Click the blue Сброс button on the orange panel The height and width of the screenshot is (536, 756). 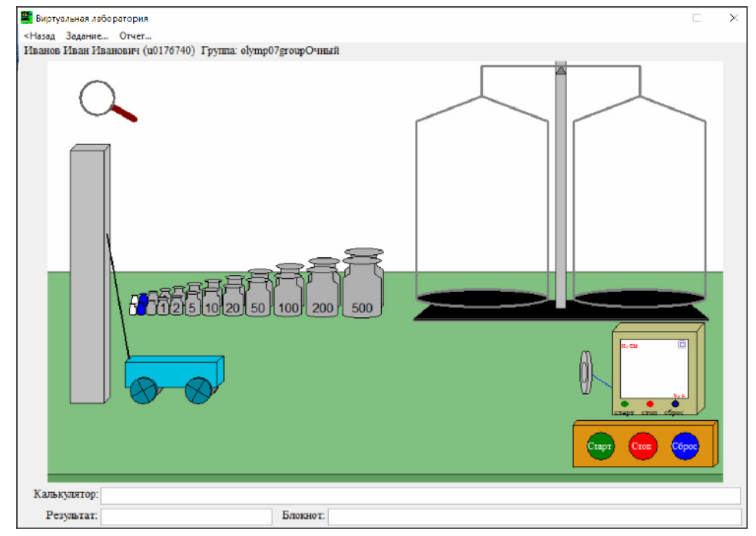(685, 446)
